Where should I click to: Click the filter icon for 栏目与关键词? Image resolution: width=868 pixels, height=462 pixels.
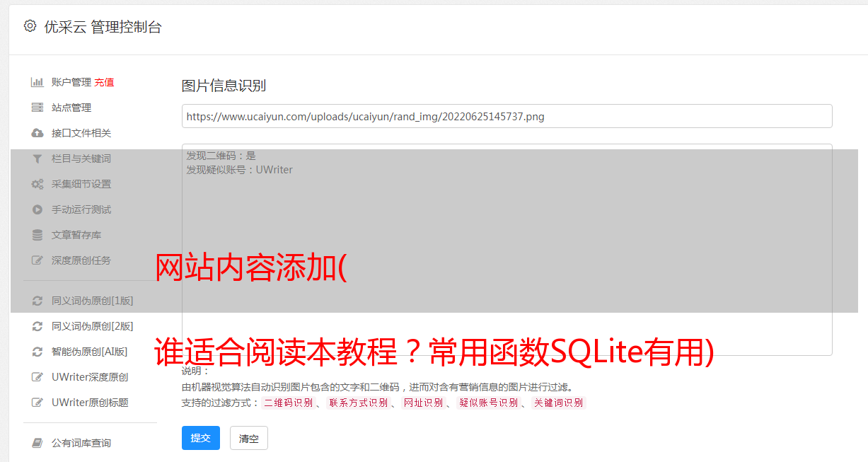point(37,158)
